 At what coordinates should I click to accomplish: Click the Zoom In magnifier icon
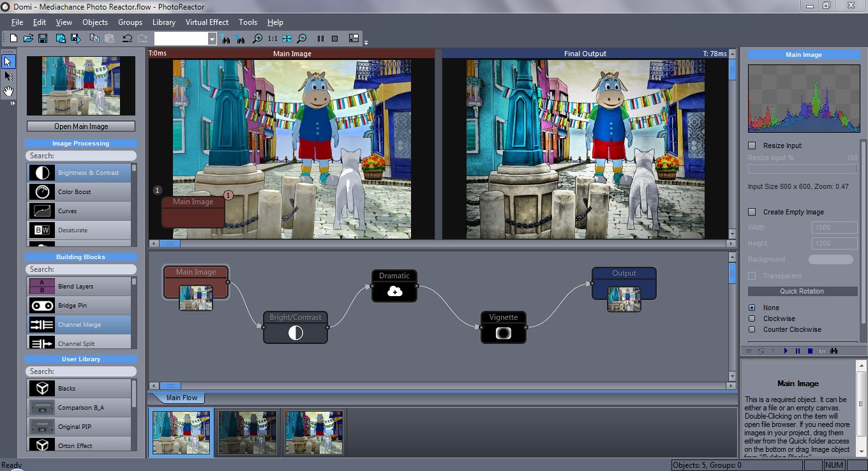[x=257, y=39]
